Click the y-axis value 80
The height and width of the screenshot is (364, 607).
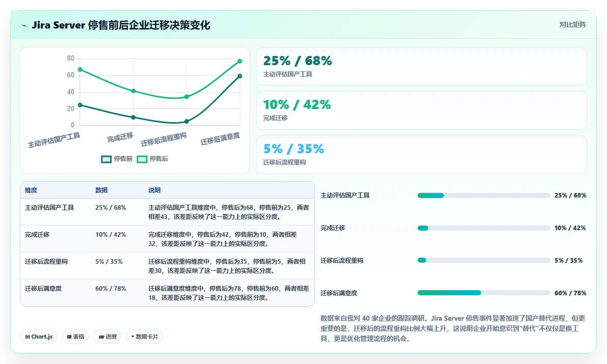coord(70,59)
